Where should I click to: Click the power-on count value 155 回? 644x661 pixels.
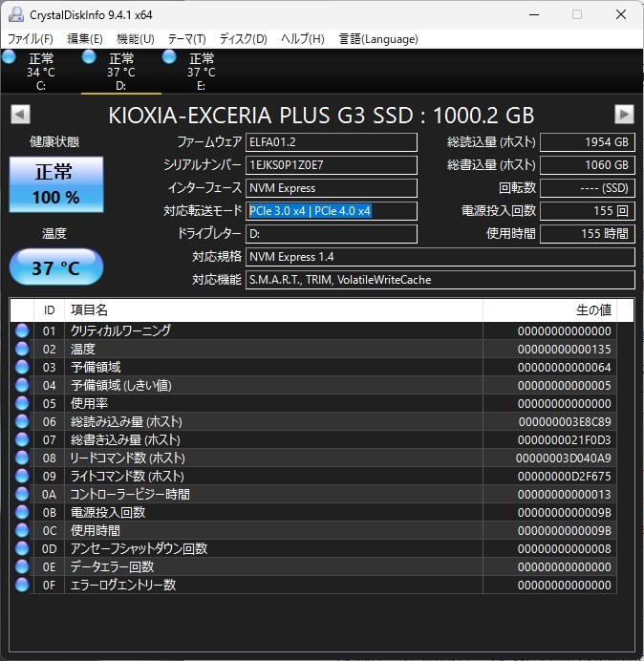coord(588,211)
